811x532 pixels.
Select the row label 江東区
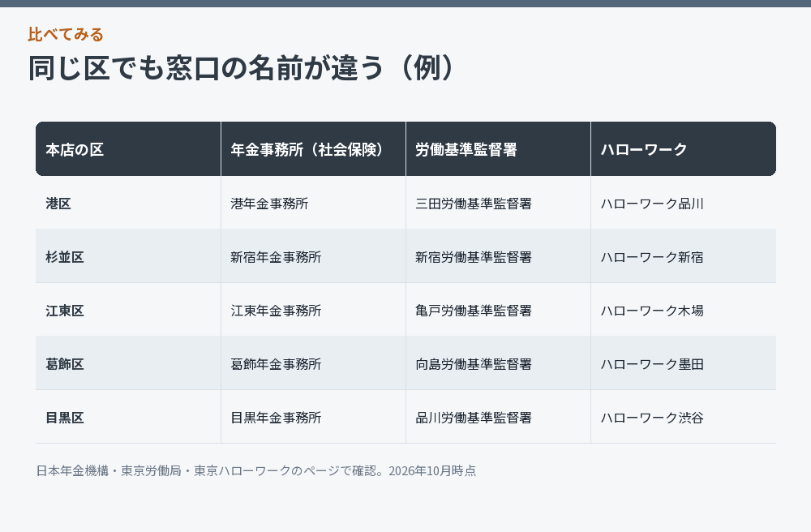tap(128, 310)
